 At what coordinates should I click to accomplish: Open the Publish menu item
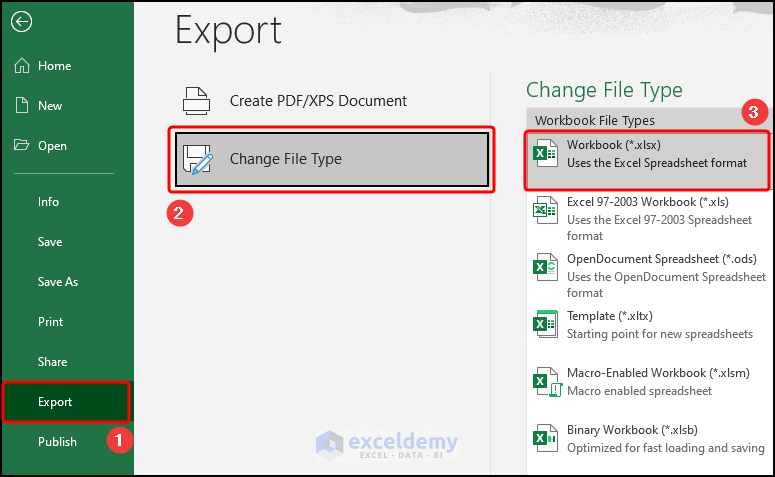pyautogui.click(x=57, y=442)
